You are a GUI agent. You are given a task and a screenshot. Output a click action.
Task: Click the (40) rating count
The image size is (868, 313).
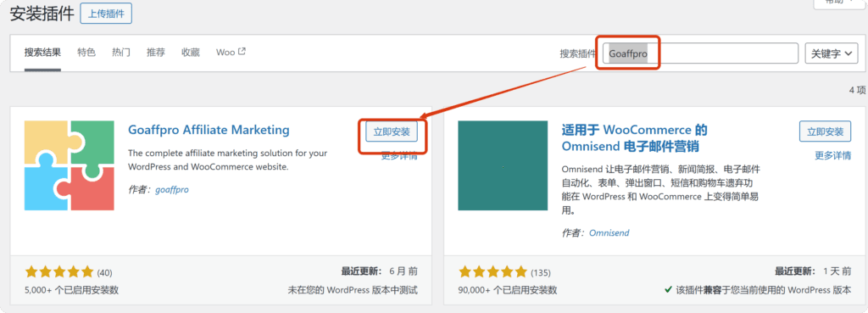coord(104,272)
